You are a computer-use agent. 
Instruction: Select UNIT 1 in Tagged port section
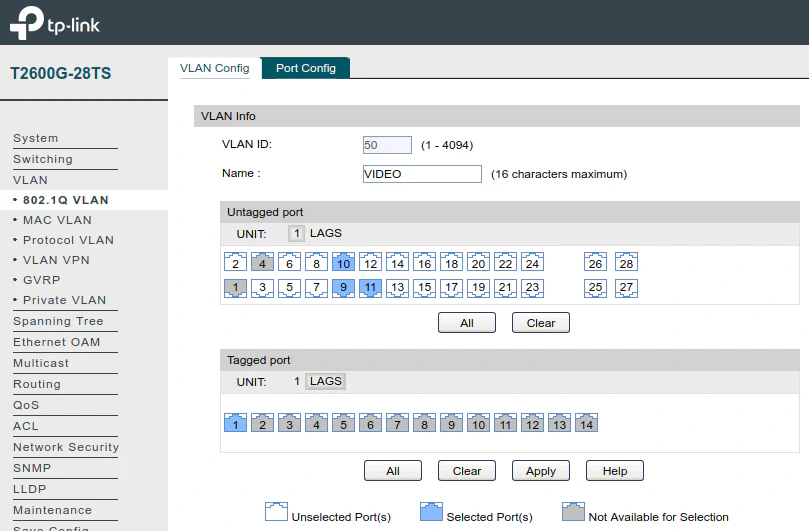[297, 381]
